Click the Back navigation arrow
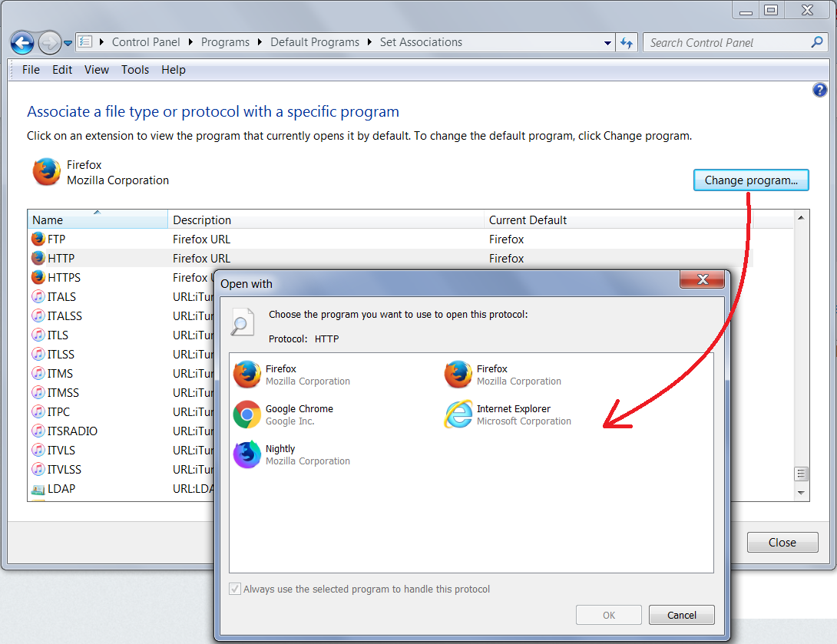Viewport: 837px width, 644px height. coord(22,43)
